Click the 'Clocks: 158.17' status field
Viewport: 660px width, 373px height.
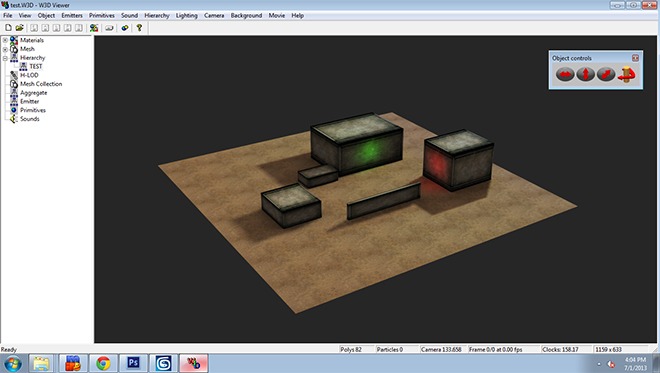click(566, 349)
